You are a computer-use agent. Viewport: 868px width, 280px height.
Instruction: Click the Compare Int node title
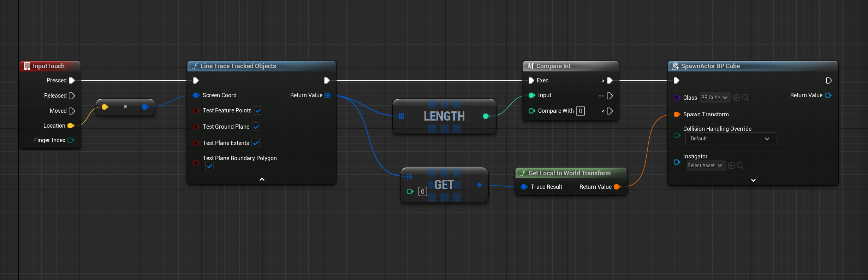[553, 66]
